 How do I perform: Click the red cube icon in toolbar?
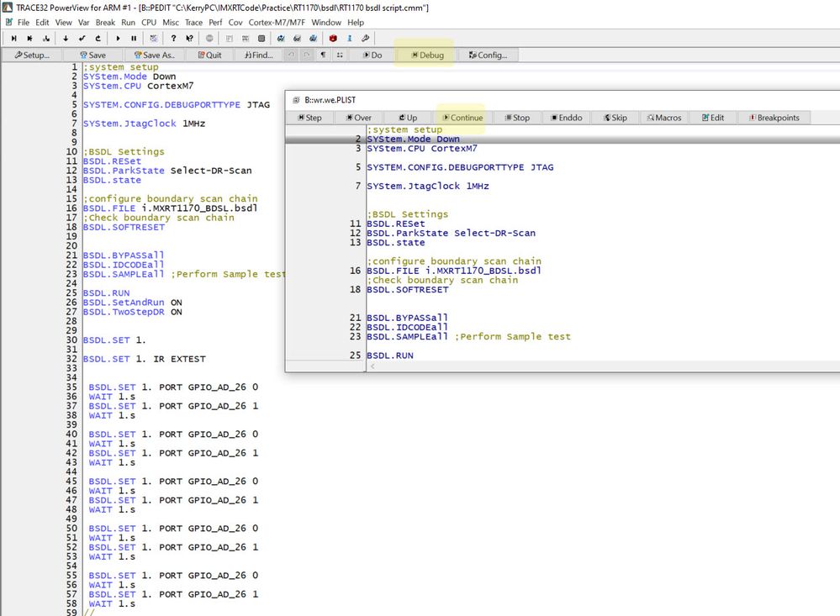pyautogui.click(x=333, y=39)
